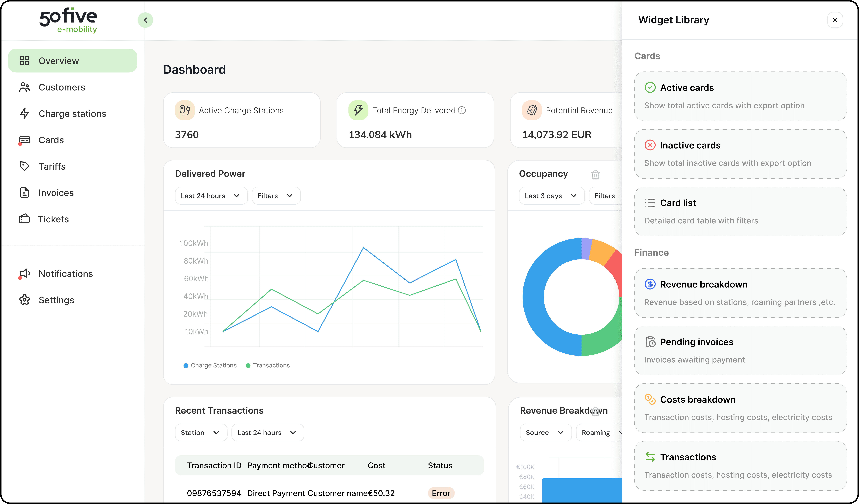The height and width of the screenshot is (504, 859).
Task: Toggle Transactions series in chart legend
Action: point(268,365)
